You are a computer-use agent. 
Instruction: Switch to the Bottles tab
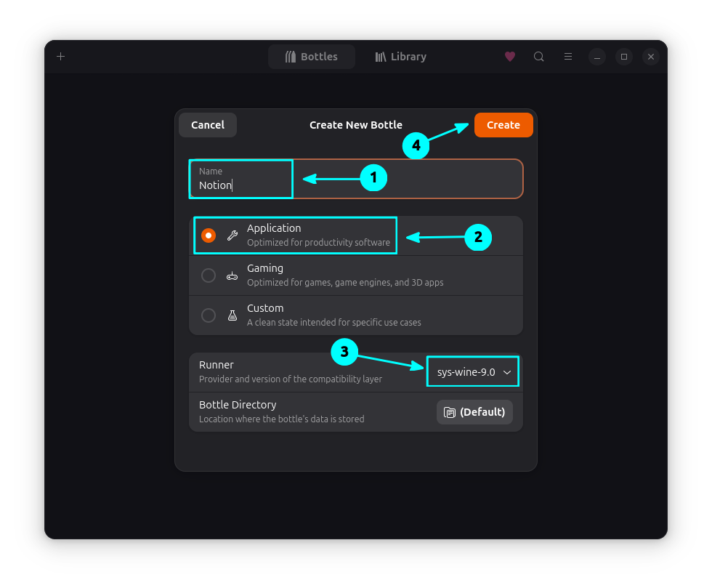(312, 57)
